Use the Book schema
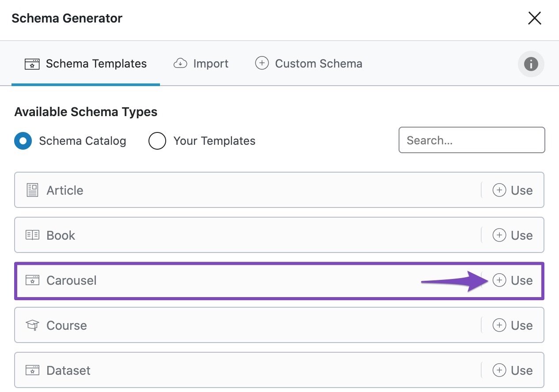Image resolution: width=559 pixels, height=392 pixels. (x=513, y=235)
